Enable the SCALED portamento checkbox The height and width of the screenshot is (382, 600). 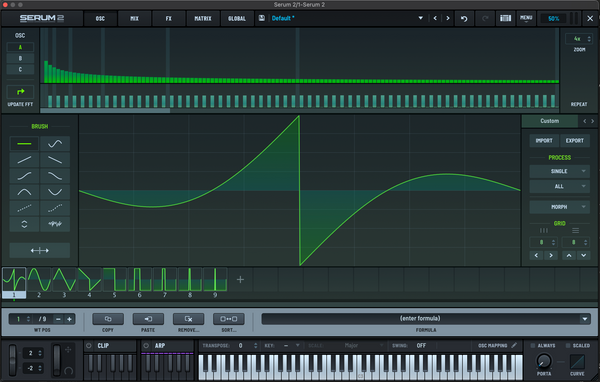[x=568, y=346]
